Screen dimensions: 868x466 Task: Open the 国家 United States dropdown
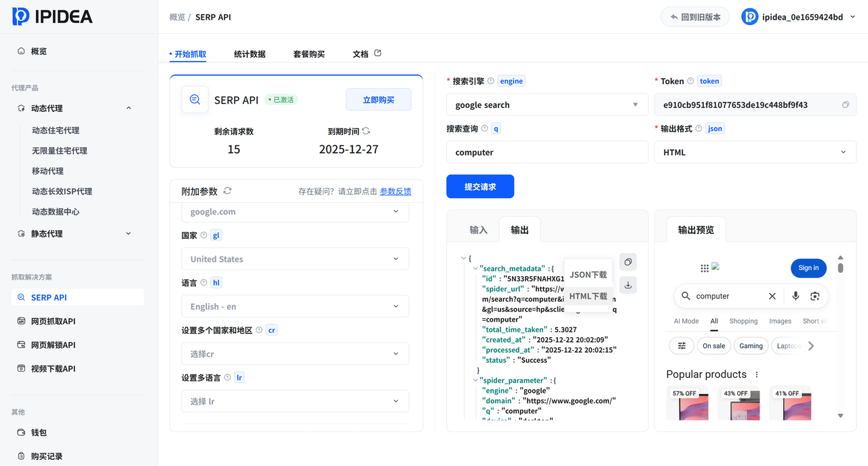tap(295, 259)
